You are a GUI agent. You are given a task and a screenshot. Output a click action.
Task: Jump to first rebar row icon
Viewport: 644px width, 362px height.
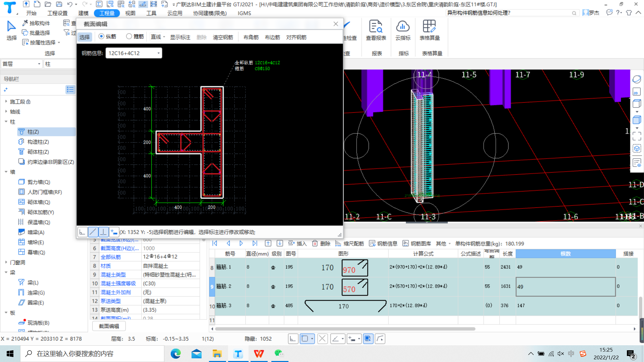[x=215, y=243]
